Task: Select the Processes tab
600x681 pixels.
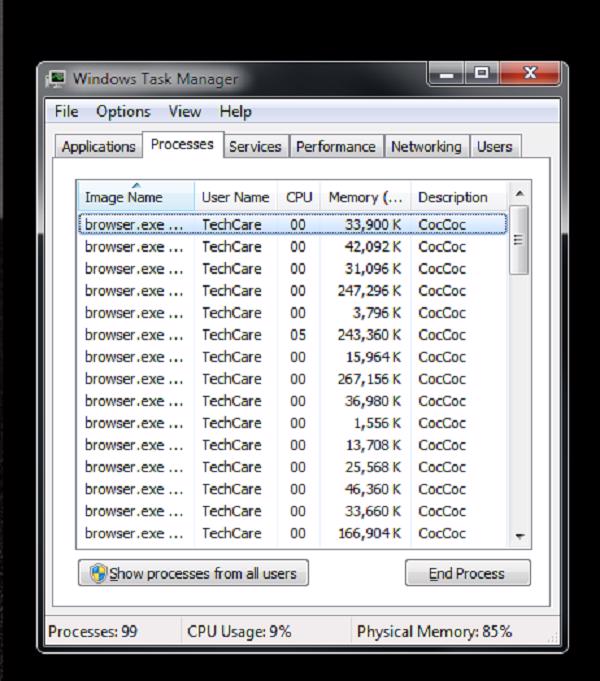Action: [182, 144]
